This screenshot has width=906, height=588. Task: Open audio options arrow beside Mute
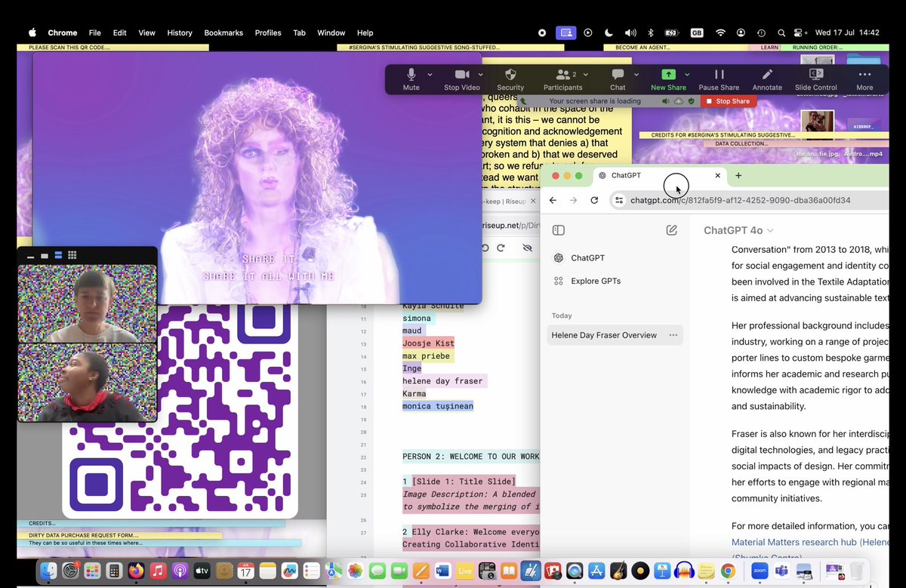[x=430, y=75]
